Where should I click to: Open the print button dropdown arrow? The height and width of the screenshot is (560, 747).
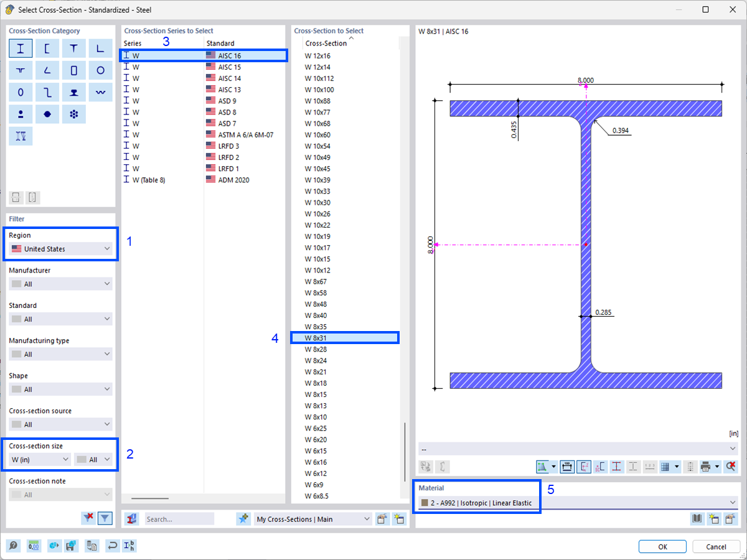tap(718, 466)
